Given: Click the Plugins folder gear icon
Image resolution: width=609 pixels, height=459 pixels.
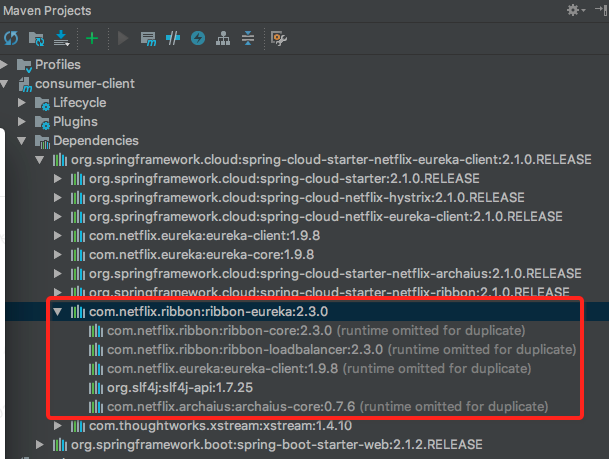Looking at the screenshot, I should pyautogui.click(x=42, y=123).
